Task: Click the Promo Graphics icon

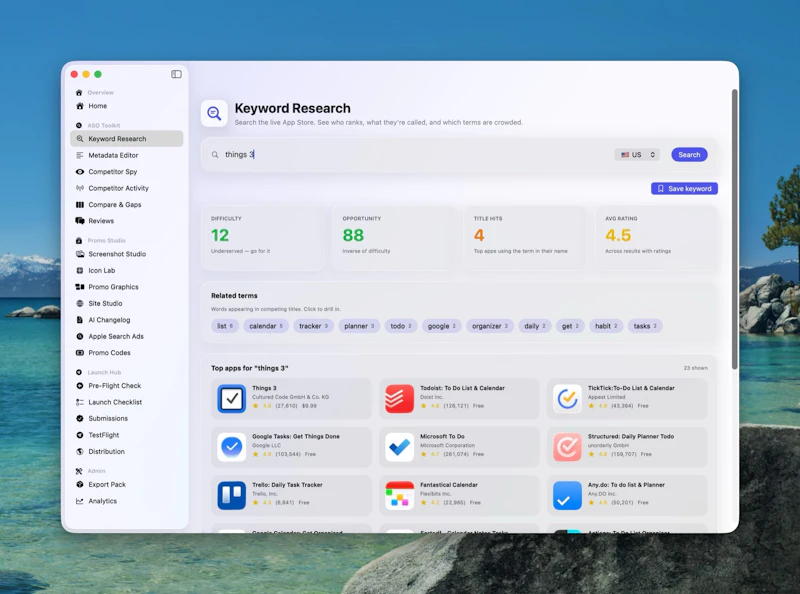Action: point(80,287)
